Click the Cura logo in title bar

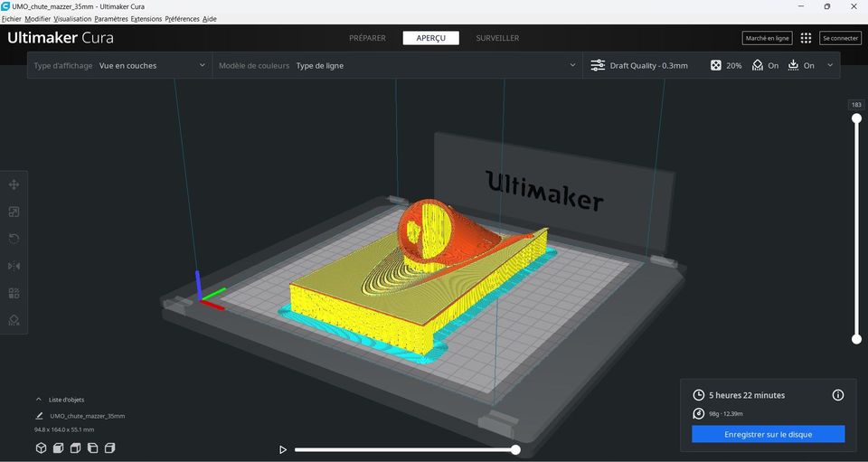pyautogui.click(x=5, y=6)
